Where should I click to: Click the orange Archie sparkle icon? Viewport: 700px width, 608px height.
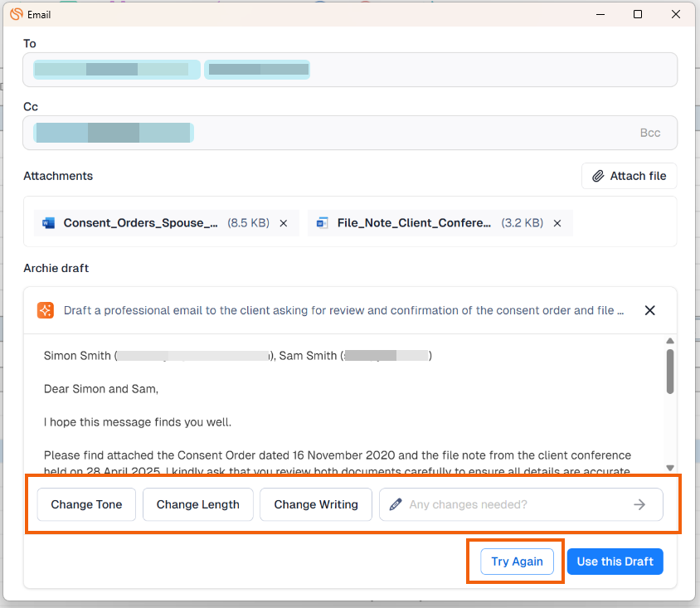[x=46, y=310]
